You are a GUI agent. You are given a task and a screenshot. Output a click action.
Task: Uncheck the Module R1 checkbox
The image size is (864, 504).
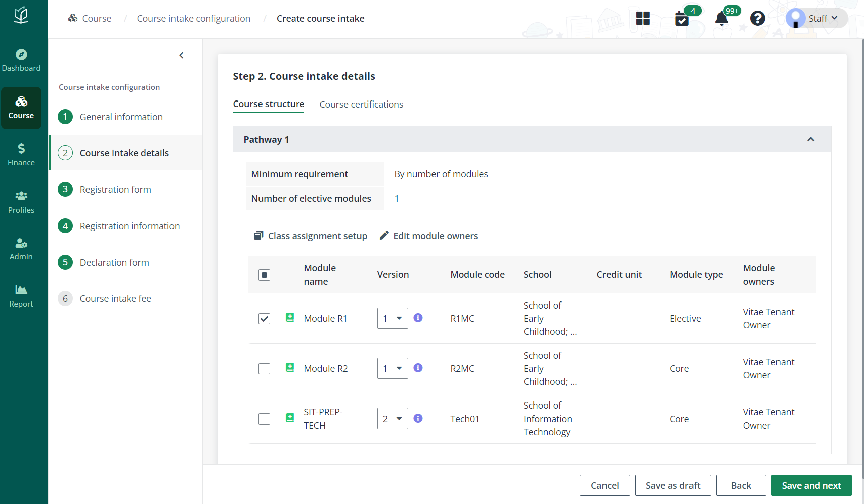coord(264,319)
